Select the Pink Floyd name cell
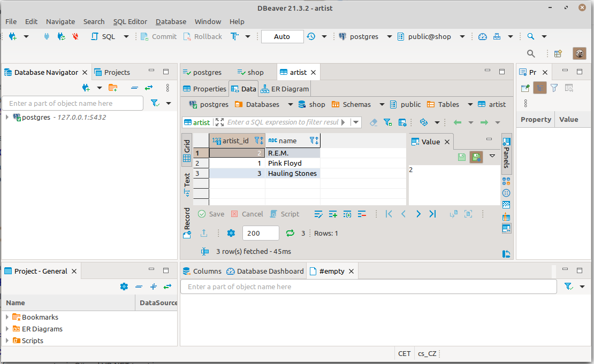This screenshot has height=364, width=594. click(x=292, y=163)
